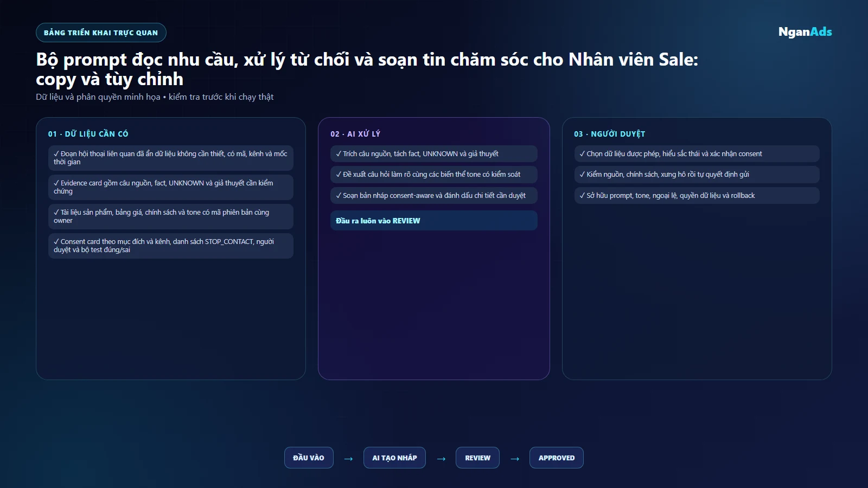Viewport: 868px width, 488px height.
Task: Click item 'Chọn dữ liệu được phép'
Action: [697, 153]
